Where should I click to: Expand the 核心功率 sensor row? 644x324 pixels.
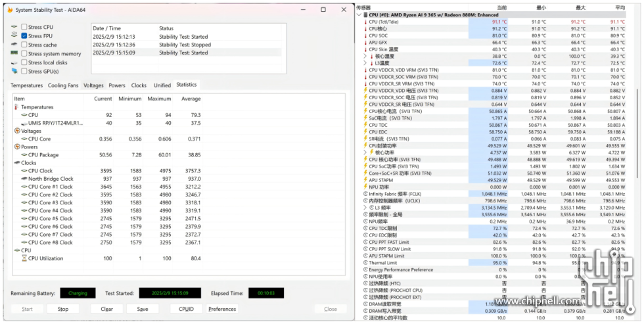tap(365, 152)
